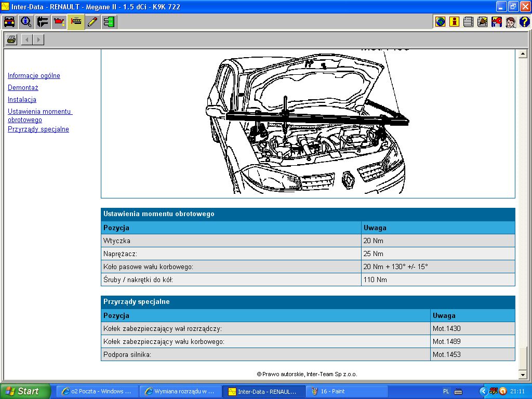Click 'Koło pasowe wału korbowego:' cell
This screenshot has height=399, width=532.
[231, 267]
